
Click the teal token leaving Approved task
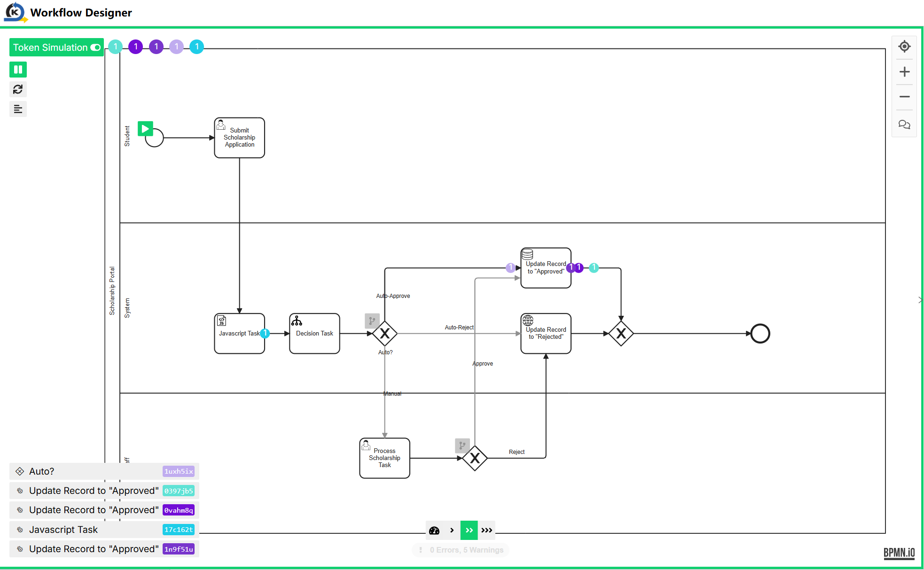594,268
